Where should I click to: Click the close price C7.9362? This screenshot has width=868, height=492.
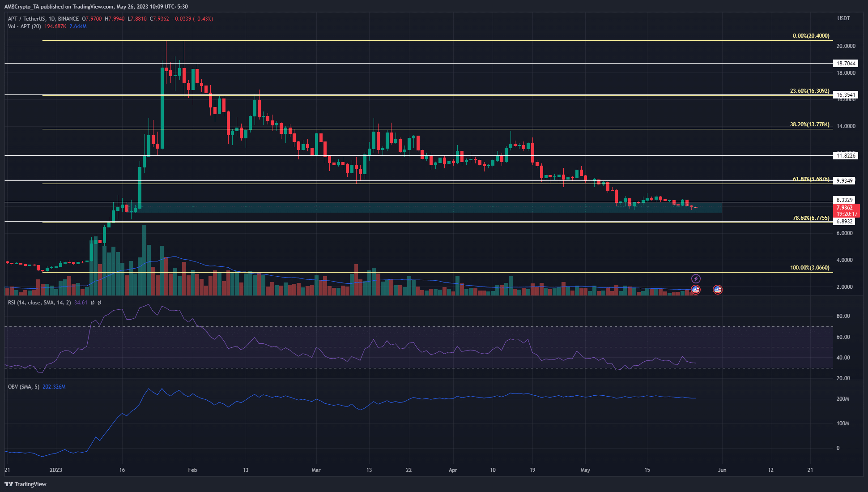point(159,19)
